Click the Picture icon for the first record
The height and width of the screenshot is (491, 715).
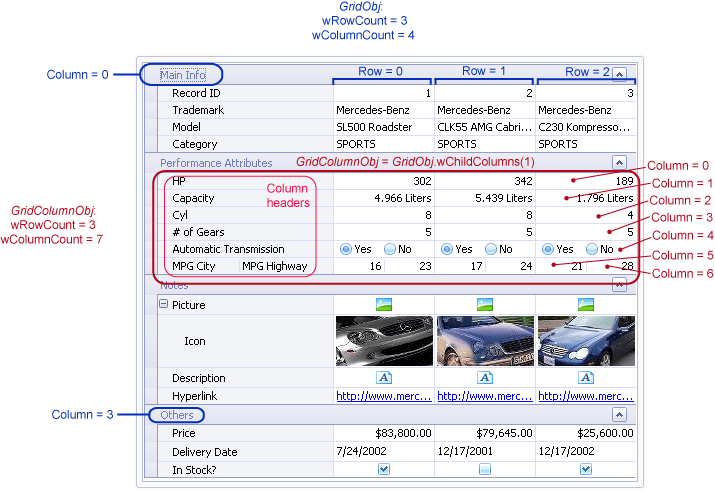point(384,304)
